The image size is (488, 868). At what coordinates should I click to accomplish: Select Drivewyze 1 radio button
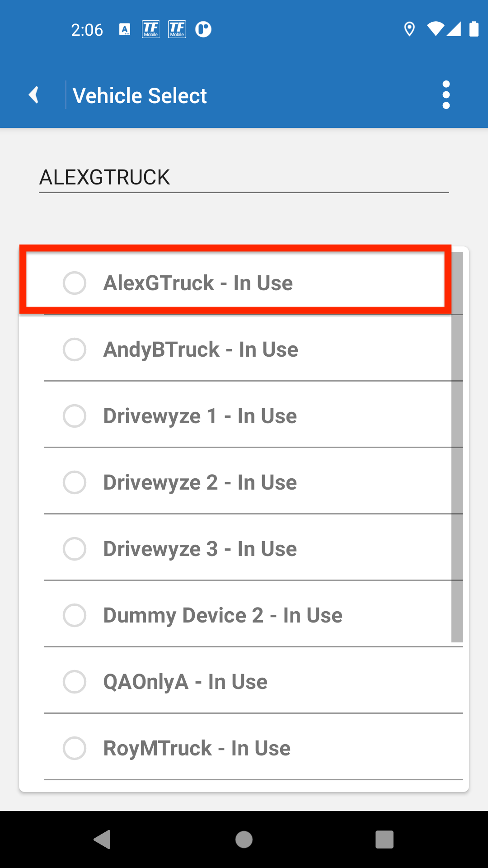coord(75,416)
